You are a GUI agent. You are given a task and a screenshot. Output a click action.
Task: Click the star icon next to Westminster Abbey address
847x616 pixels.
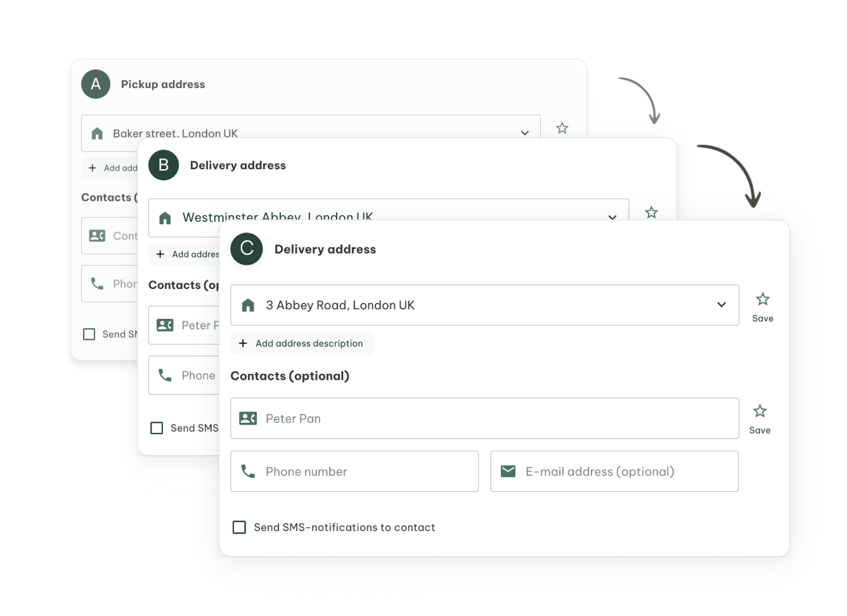651,212
